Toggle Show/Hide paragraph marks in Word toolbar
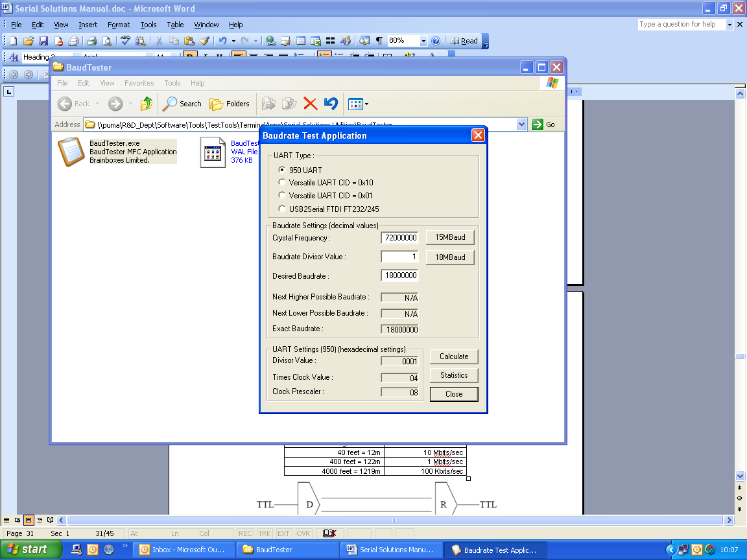 (378, 41)
